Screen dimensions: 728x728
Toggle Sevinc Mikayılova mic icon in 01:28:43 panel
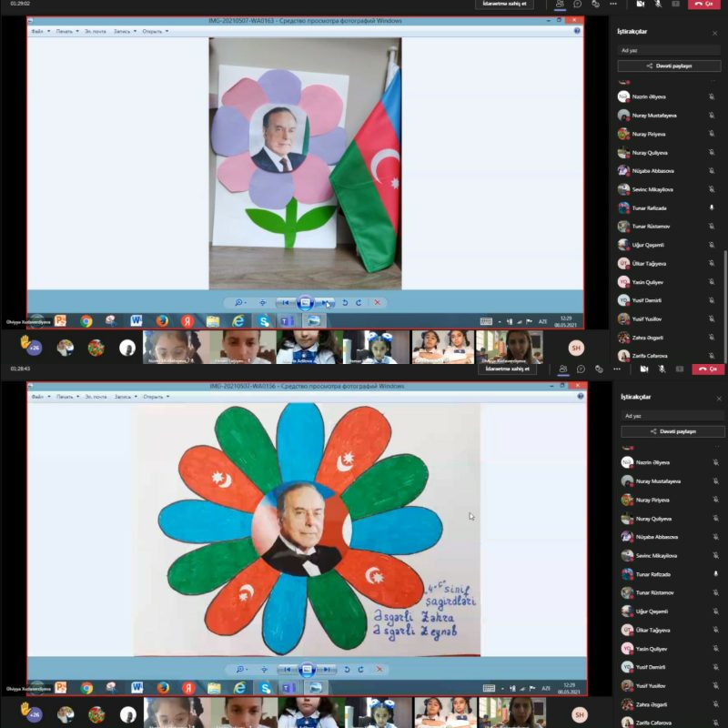[x=715, y=555]
